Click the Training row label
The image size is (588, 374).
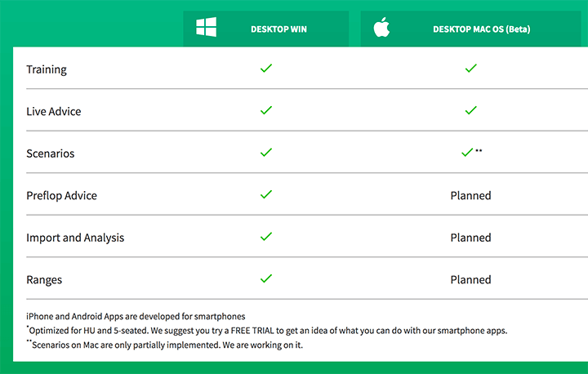(x=47, y=69)
